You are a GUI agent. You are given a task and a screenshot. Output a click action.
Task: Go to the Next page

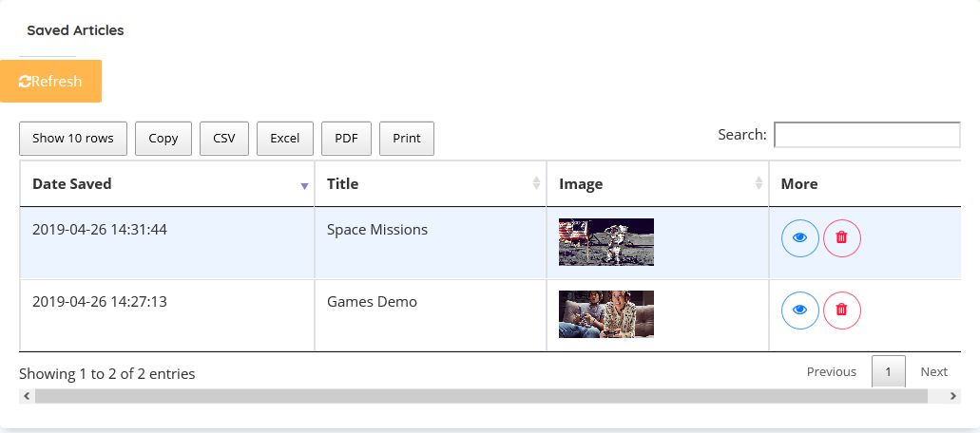click(933, 372)
